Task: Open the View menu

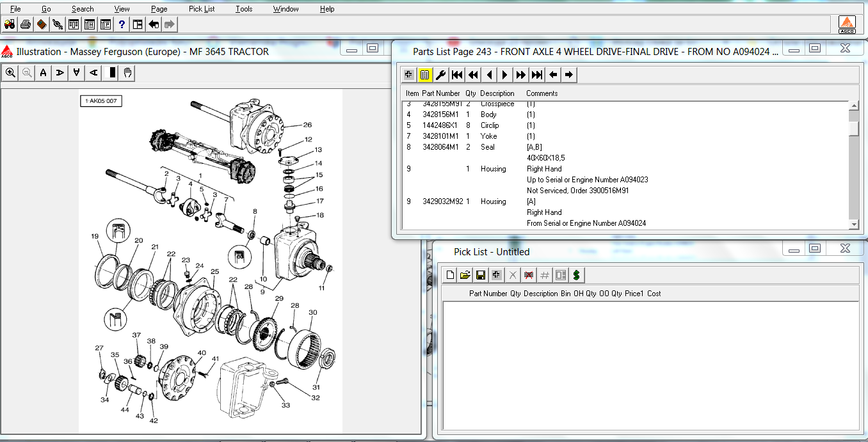Action: pyautogui.click(x=122, y=9)
